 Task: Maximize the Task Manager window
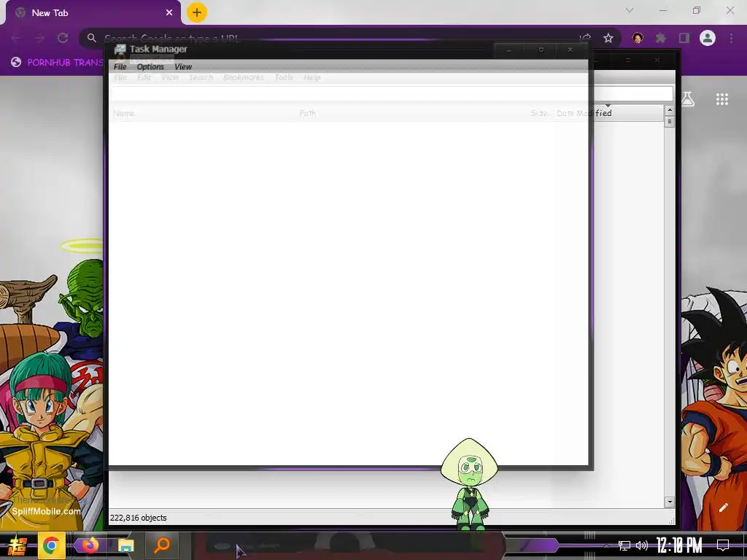[541, 50]
